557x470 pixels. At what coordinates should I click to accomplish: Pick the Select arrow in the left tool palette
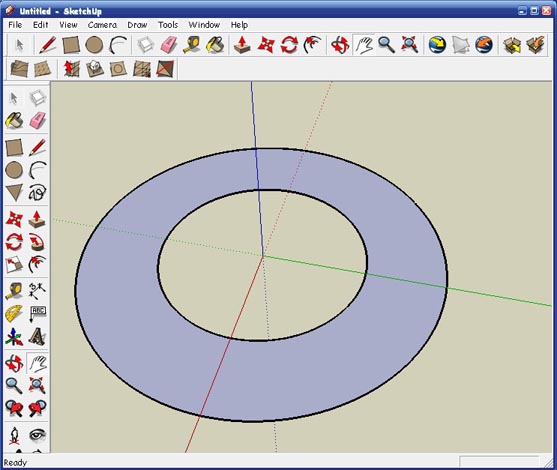[14, 98]
